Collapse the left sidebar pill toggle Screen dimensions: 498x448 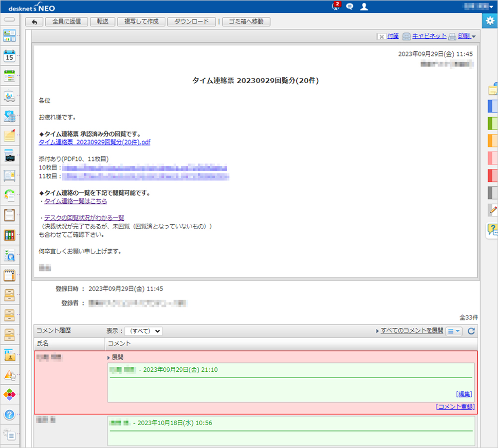(x=9, y=19)
